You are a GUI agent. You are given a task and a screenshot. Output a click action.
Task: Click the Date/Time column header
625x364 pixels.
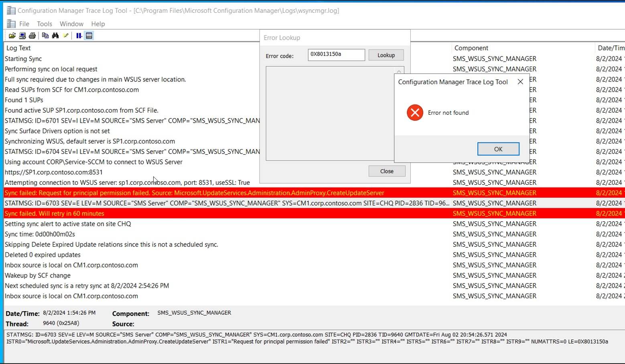(611, 48)
